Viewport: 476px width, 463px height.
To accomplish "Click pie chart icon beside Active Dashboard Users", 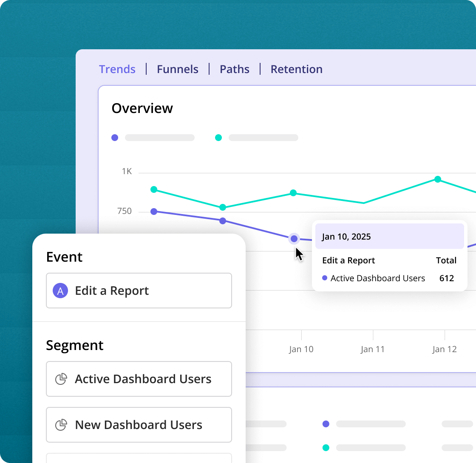I will tap(61, 379).
